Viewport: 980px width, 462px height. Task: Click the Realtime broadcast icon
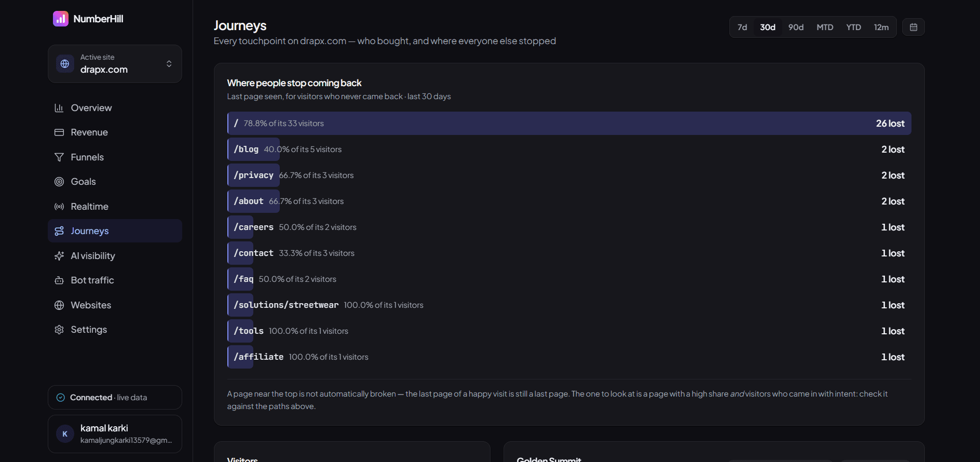[59, 207]
